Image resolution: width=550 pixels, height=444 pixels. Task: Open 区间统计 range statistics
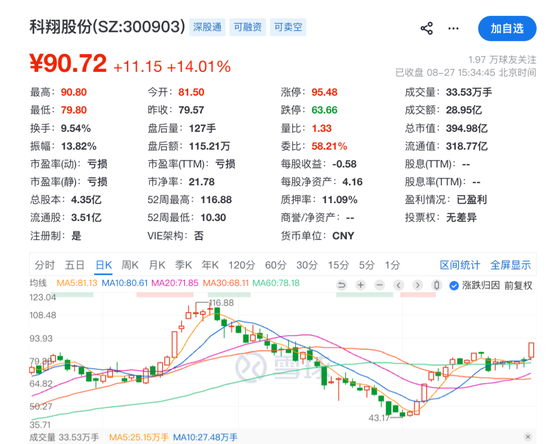pyautogui.click(x=460, y=265)
